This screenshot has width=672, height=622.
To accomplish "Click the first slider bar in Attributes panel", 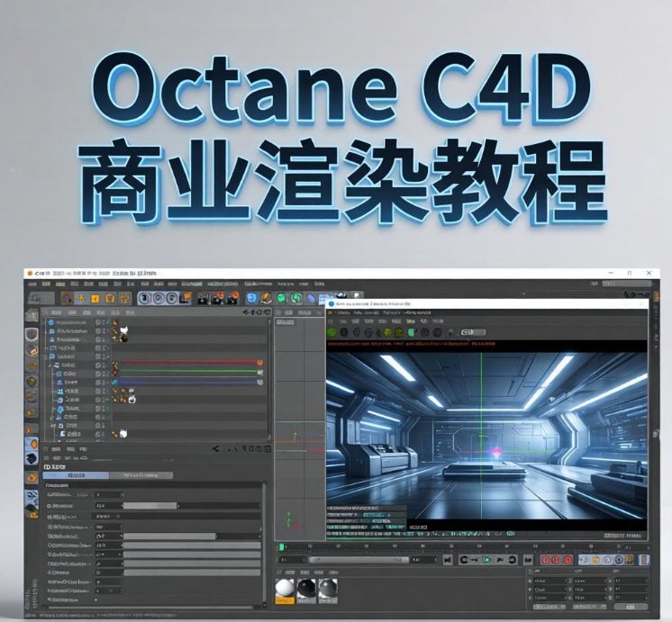I will coord(150,506).
